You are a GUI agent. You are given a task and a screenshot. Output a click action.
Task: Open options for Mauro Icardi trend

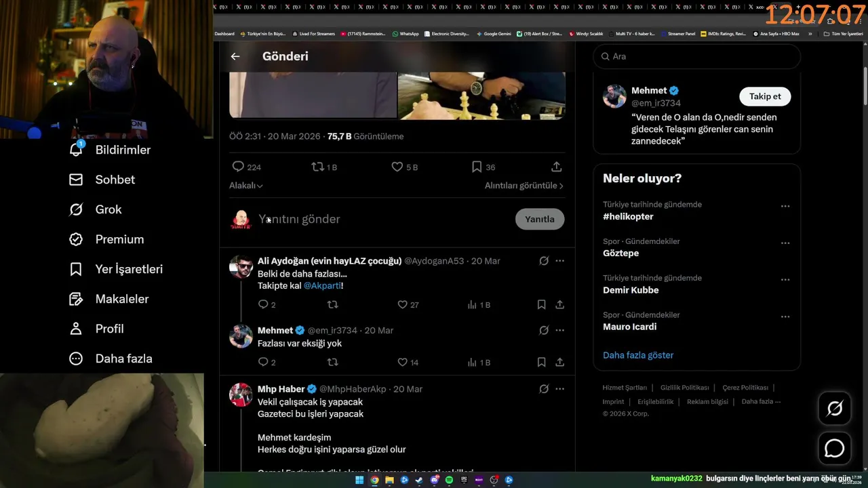(x=785, y=316)
